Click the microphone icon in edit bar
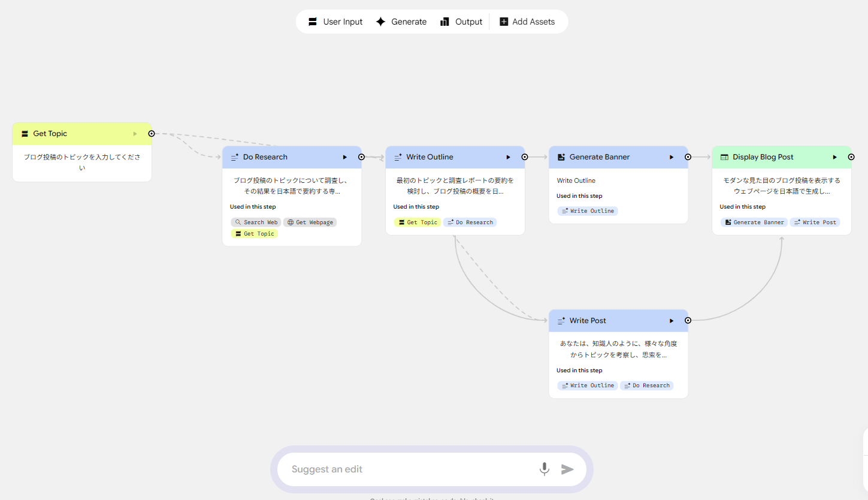868x500 pixels. point(544,469)
